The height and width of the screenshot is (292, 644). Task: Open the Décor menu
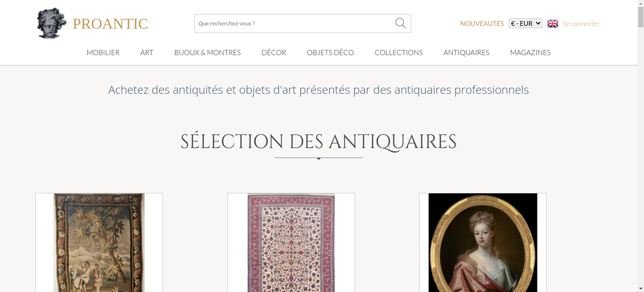coord(274,52)
